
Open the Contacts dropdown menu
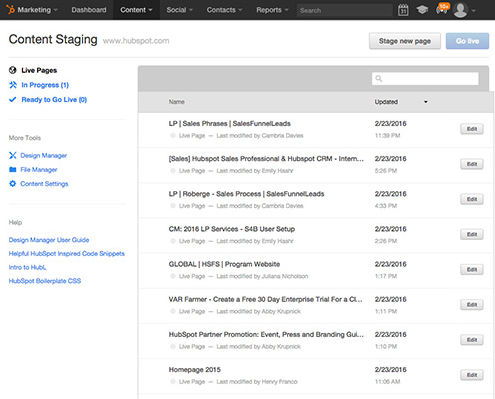point(224,10)
